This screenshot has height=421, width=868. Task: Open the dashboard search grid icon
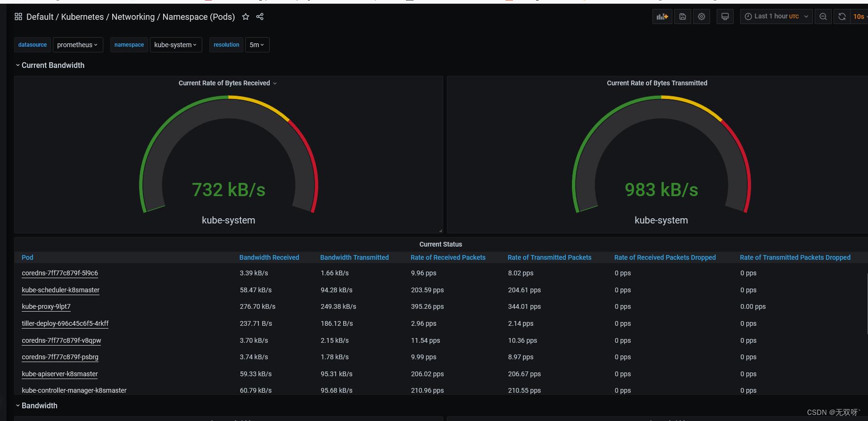tap(18, 17)
